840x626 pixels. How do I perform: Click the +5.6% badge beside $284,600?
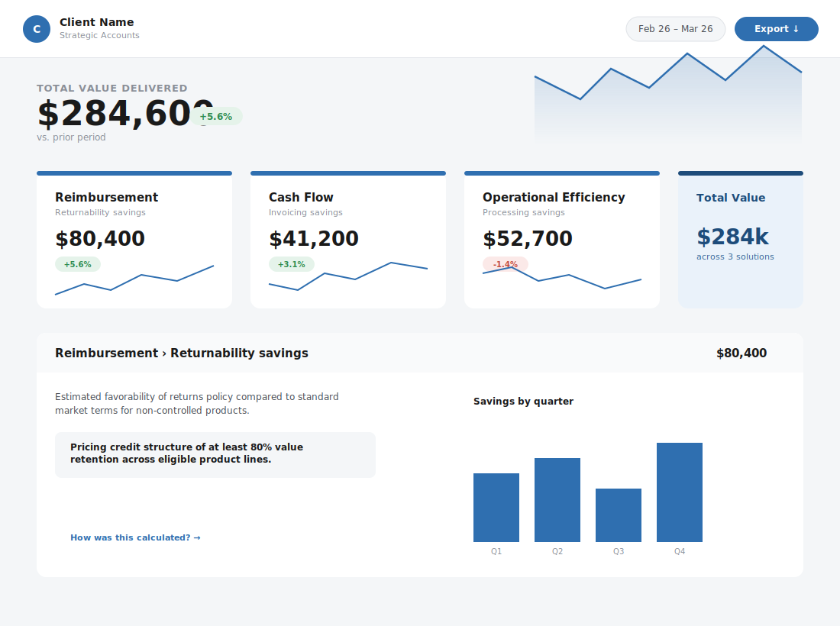click(216, 116)
